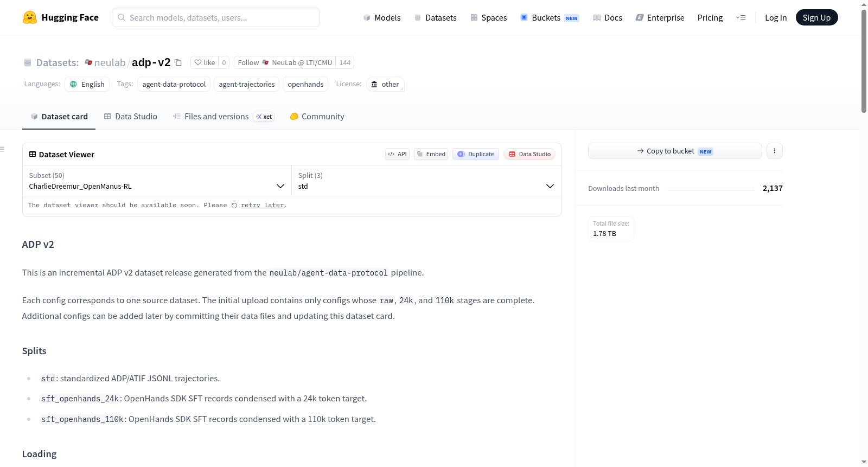Switch to the Data Studio tab
The height and width of the screenshot is (467, 868).
click(x=131, y=117)
